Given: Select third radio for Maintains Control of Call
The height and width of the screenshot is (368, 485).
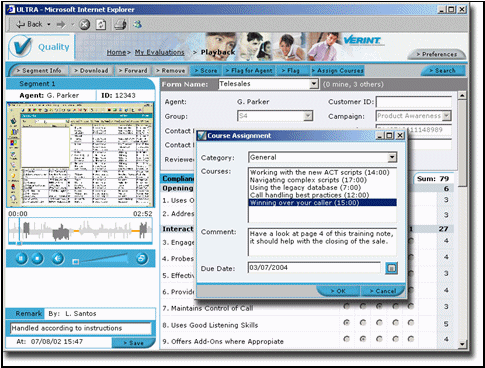Looking at the screenshot, I should click(379, 306).
